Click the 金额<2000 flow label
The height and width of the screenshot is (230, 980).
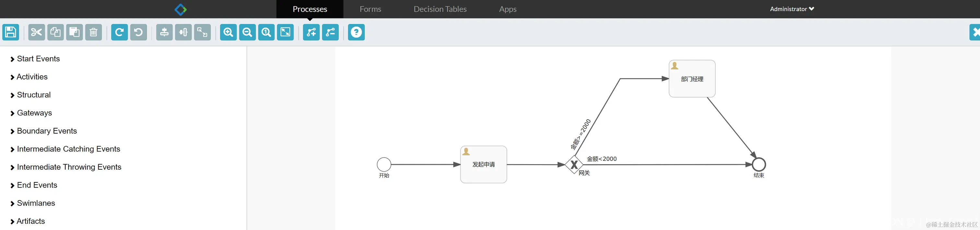click(x=601, y=159)
